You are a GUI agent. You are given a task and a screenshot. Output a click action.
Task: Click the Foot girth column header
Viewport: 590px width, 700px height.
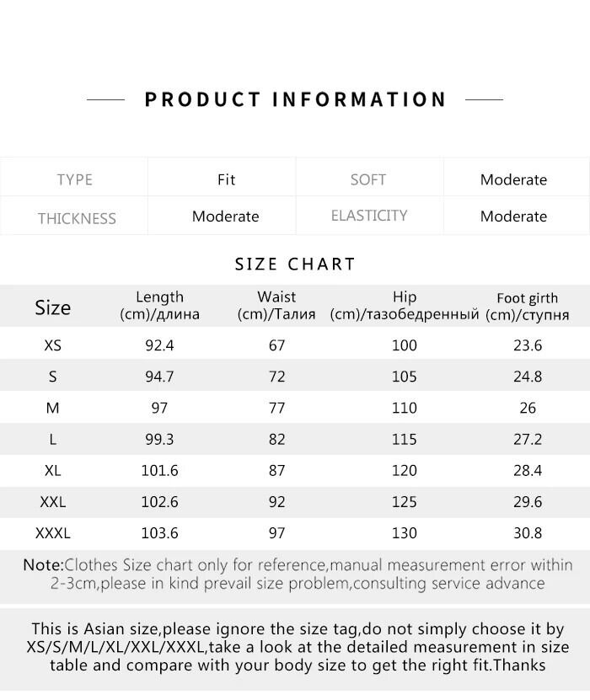(528, 307)
